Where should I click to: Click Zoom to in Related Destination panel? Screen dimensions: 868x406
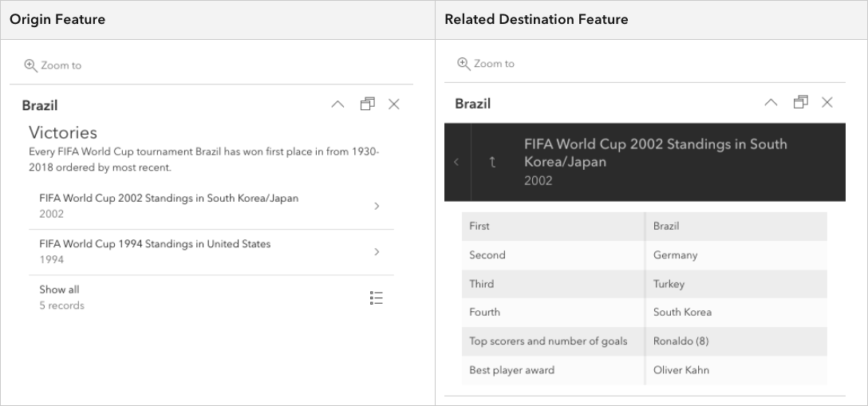[485, 64]
